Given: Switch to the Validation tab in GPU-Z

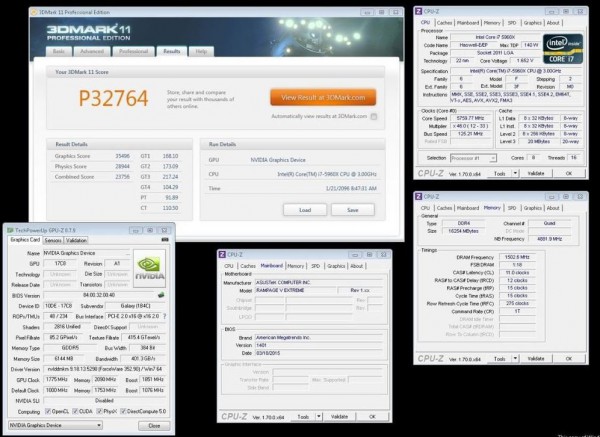Looking at the screenshot, I should (76, 240).
